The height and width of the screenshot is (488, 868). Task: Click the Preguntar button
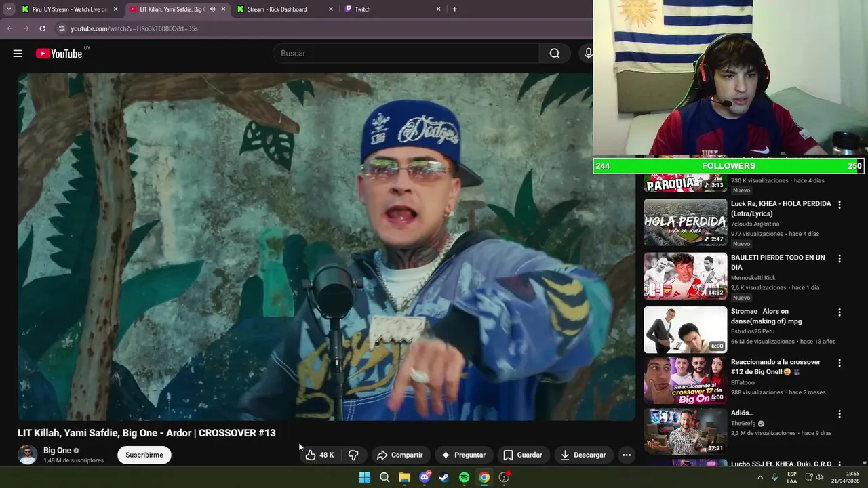tap(463, 455)
